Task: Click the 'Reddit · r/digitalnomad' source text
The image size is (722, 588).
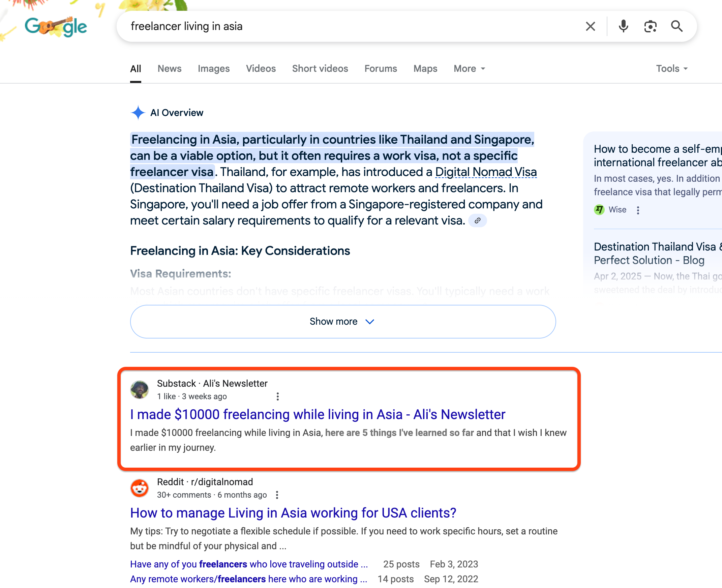Action: (x=205, y=482)
